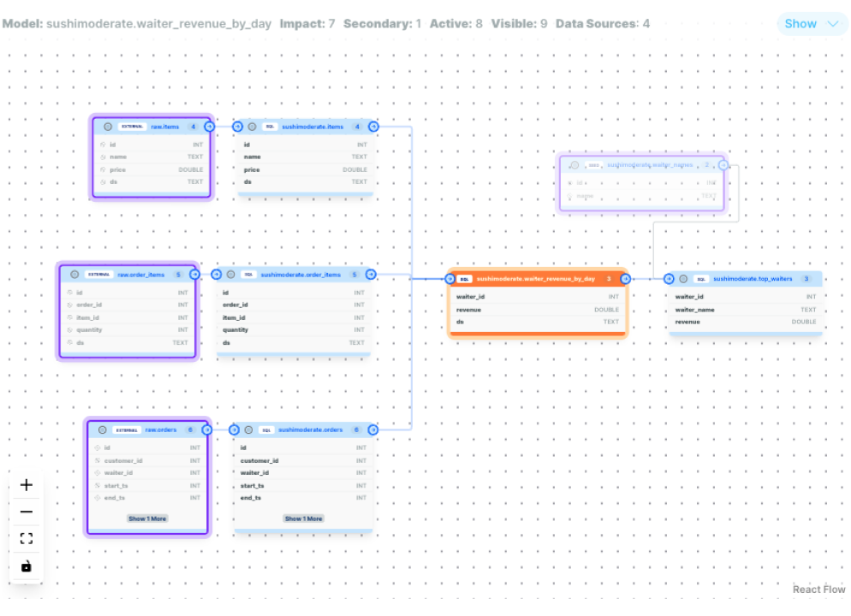Screen dimensions: 851x616
Task: Click the right handle of raw.items node
Action: tap(210, 127)
